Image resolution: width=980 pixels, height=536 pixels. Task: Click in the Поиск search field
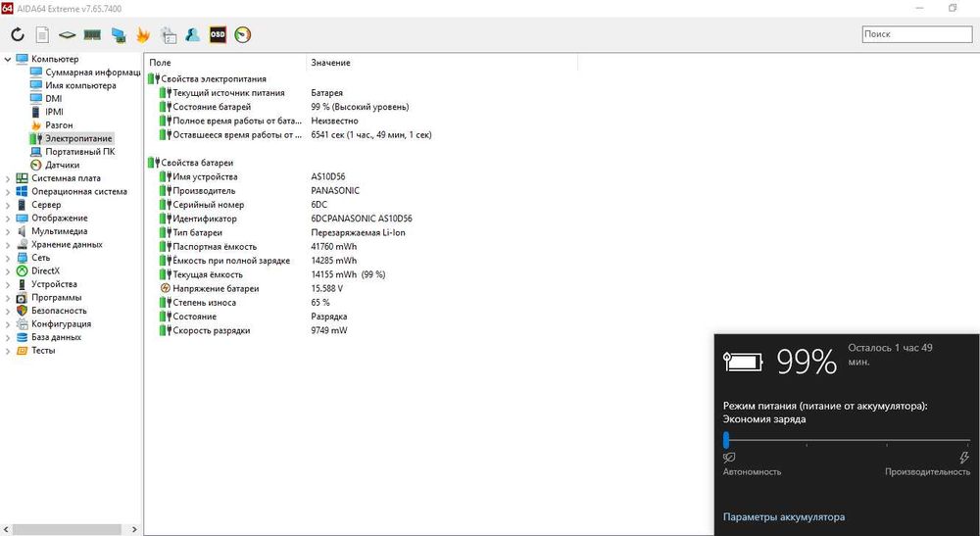click(x=917, y=34)
